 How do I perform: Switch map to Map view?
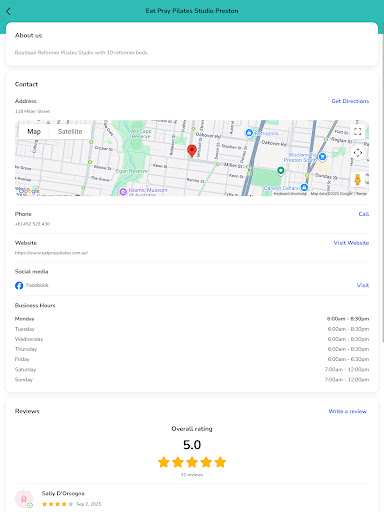click(34, 131)
